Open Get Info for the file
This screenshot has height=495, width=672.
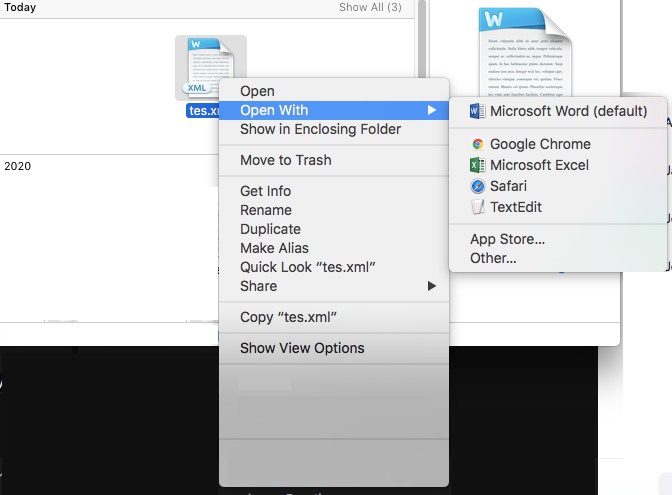point(265,191)
